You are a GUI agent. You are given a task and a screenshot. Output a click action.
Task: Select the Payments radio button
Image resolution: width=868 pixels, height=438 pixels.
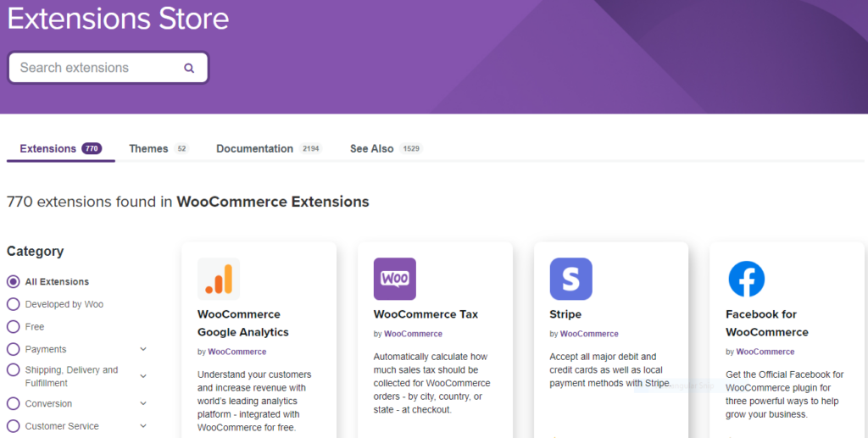(14, 350)
